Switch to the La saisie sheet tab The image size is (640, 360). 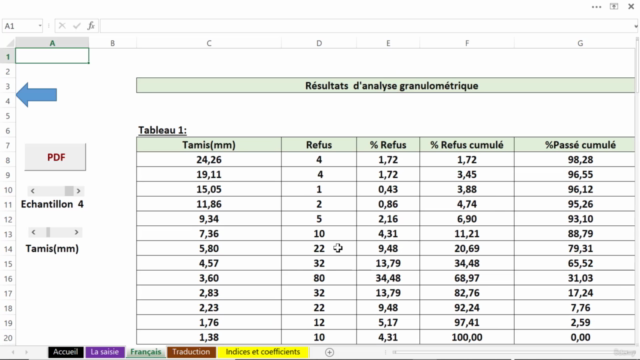click(104, 352)
